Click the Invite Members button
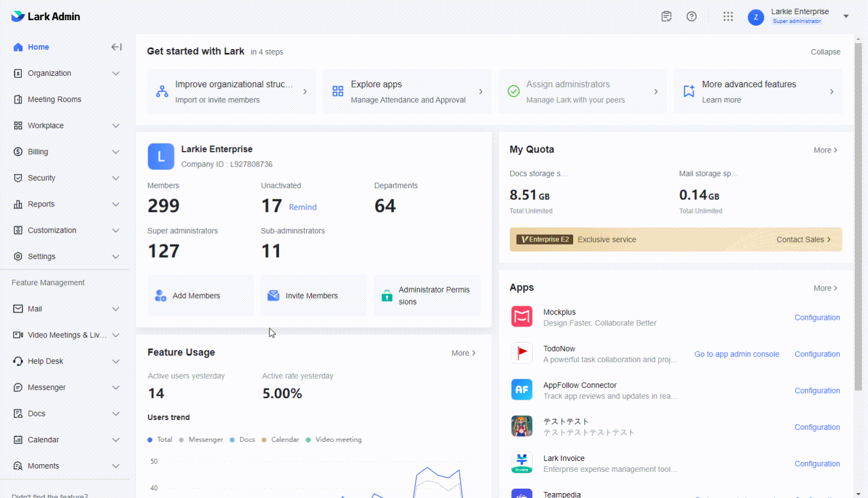This screenshot has height=498, width=868. (x=314, y=295)
